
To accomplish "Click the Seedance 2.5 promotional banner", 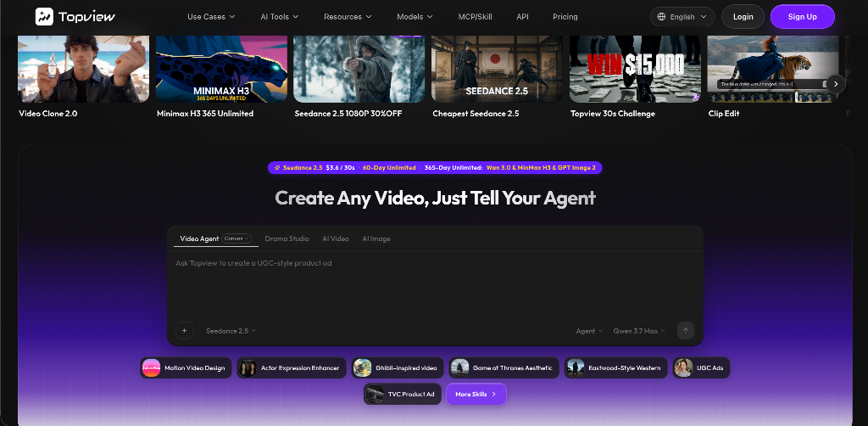I will pos(435,167).
